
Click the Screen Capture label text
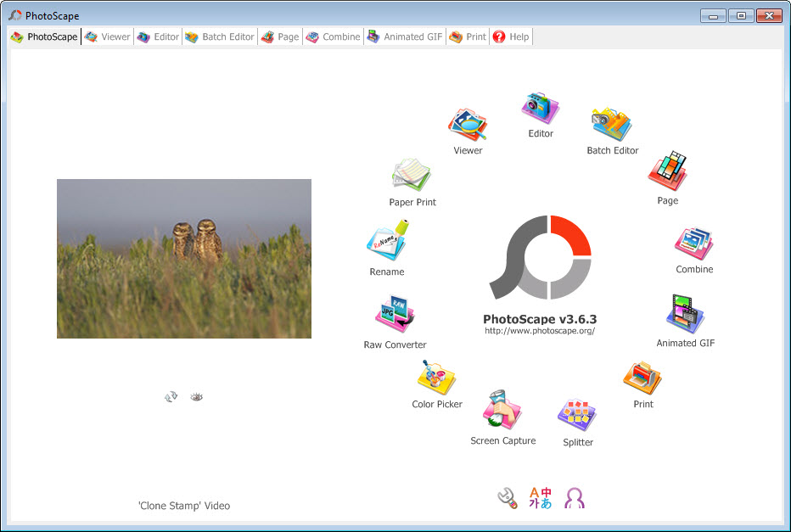coord(503,440)
